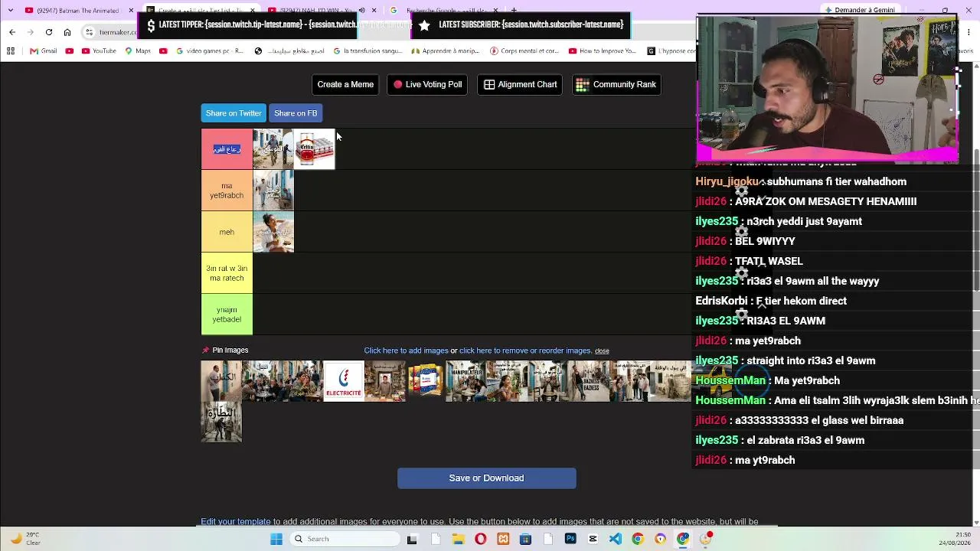Image resolution: width=980 pixels, height=551 pixels.
Task: Click the small 'close' link by the image pool
Action: pyautogui.click(x=602, y=351)
